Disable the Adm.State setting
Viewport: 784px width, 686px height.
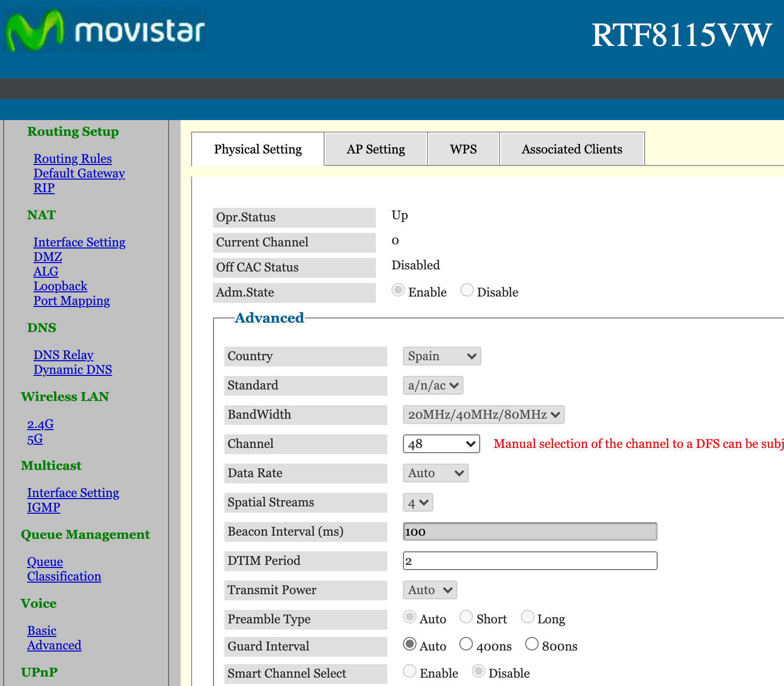pos(467,290)
